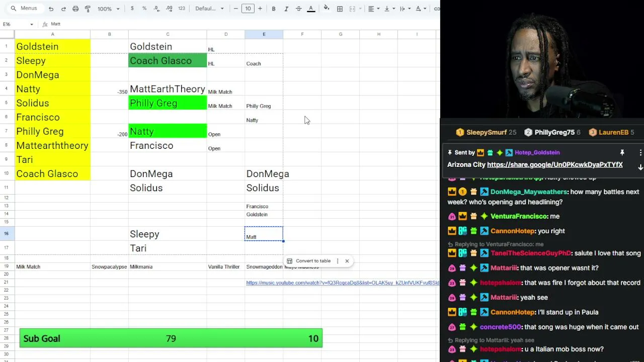Open the font family dropdown

(x=210, y=9)
